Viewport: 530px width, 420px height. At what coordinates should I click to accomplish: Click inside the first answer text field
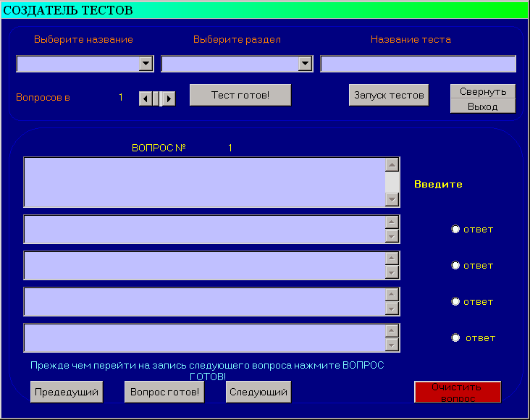tap(205, 230)
